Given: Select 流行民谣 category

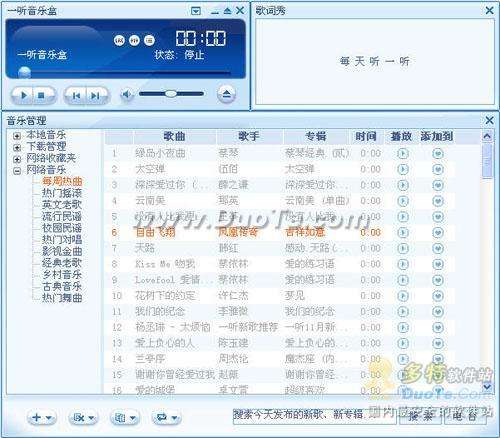Looking at the screenshot, I should 62,217.
